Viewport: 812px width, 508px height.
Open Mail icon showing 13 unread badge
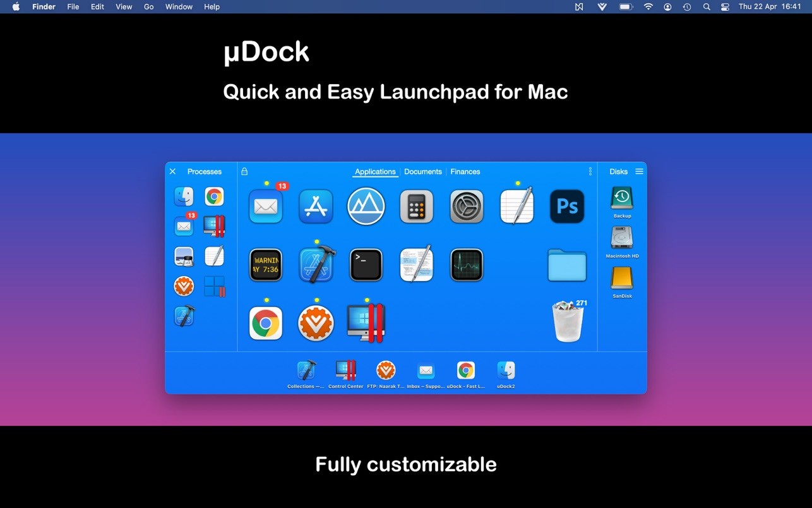(x=265, y=206)
